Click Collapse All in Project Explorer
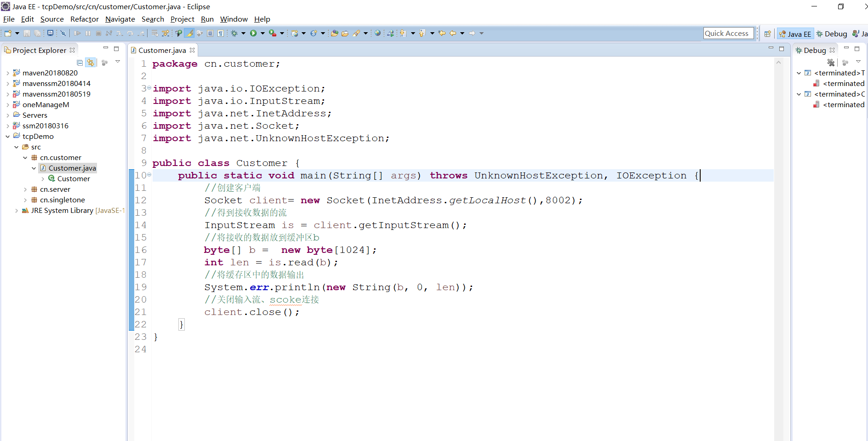Screen dimensions: 868x441 pos(80,63)
